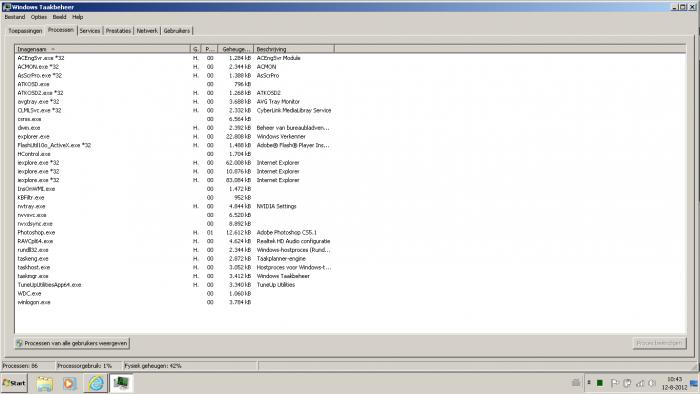Select the avgtray.exe *32 process
This screenshot has width=700, height=394.
click(175, 102)
